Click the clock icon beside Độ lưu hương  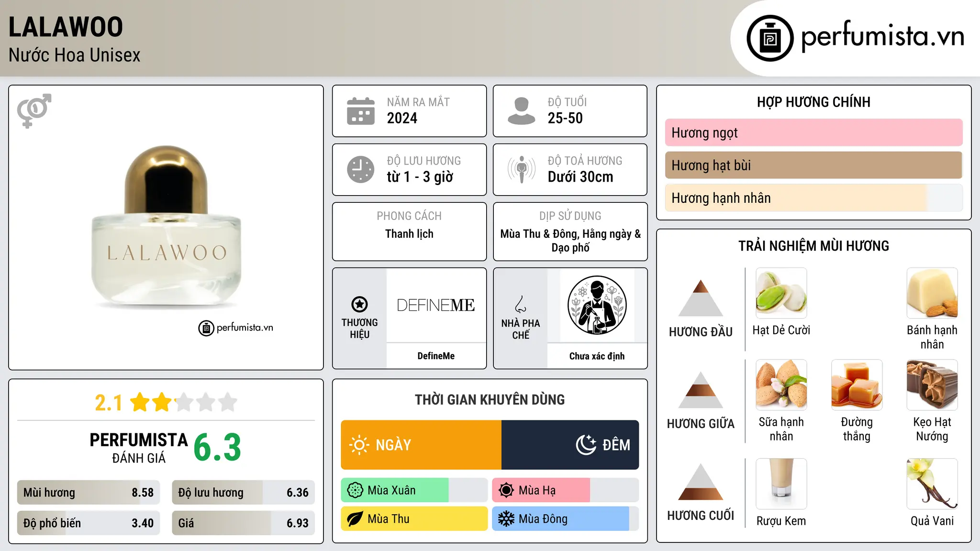pyautogui.click(x=361, y=169)
